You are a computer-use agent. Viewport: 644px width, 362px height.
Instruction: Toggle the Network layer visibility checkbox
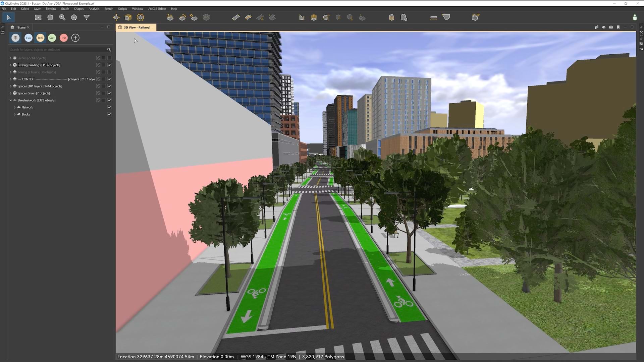(109, 107)
